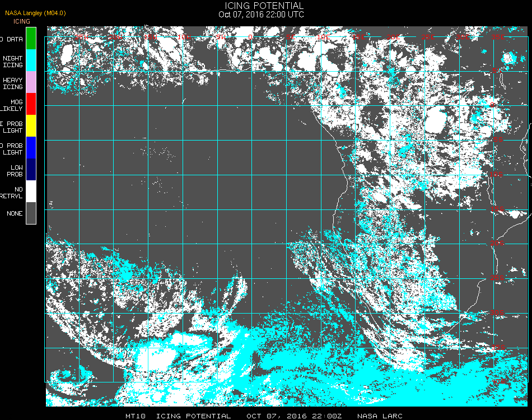Click the 25E longitude label
This screenshot has width=532, height=420.
click(x=428, y=36)
